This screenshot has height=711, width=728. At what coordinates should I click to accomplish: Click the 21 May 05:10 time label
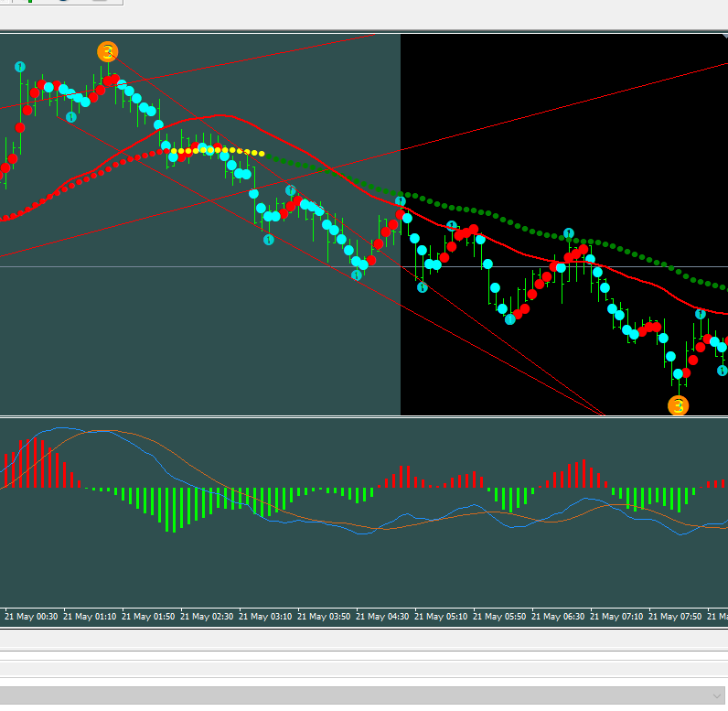tap(441, 616)
